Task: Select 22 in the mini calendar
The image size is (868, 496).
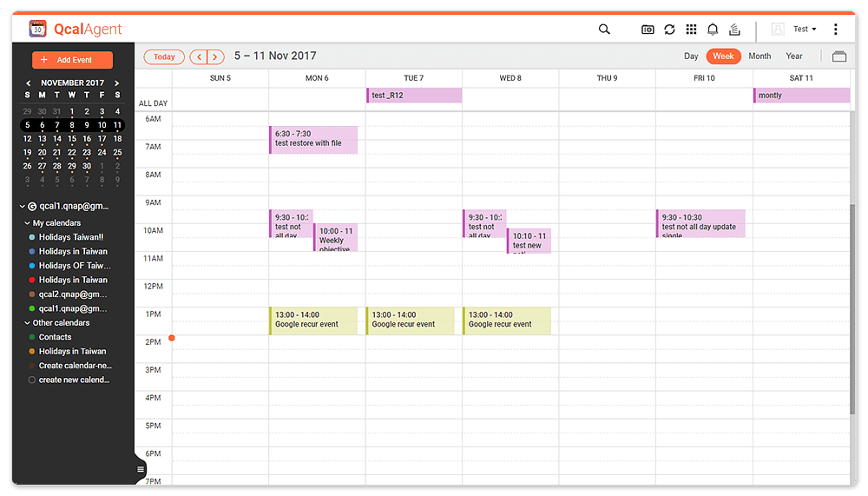Action: pos(72,152)
